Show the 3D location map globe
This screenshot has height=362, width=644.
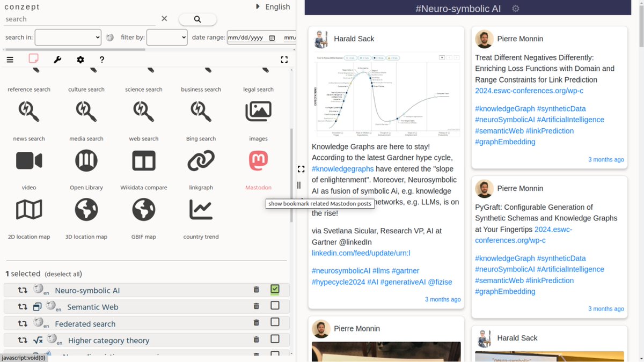[x=86, y=210]
